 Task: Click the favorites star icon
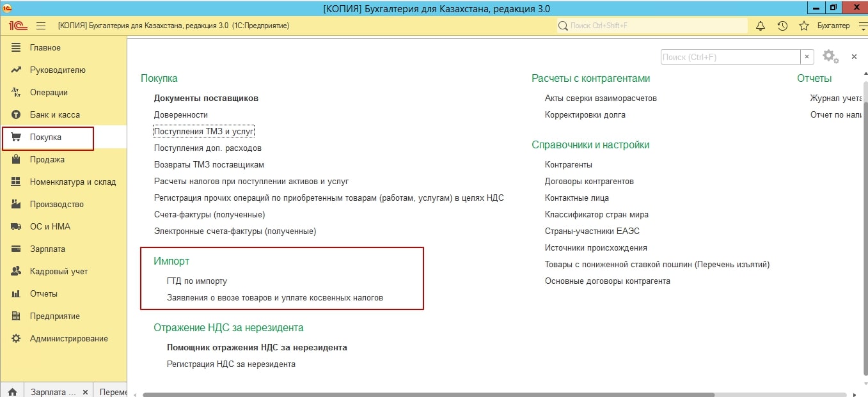pyautogui.click(x=804, y=26)
